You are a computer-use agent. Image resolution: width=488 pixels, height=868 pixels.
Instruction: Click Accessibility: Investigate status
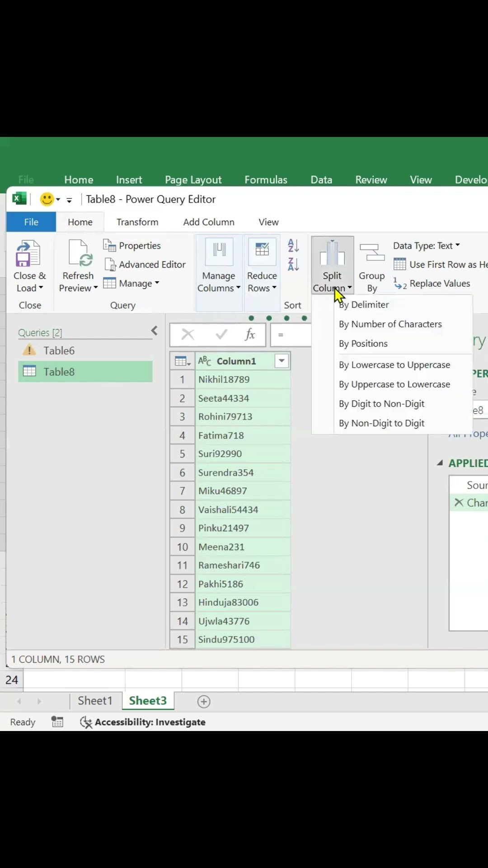[x=143, y=722]
